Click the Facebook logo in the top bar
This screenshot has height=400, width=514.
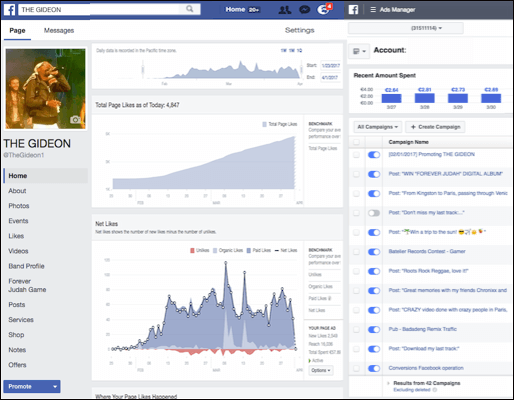click(9, 9)
